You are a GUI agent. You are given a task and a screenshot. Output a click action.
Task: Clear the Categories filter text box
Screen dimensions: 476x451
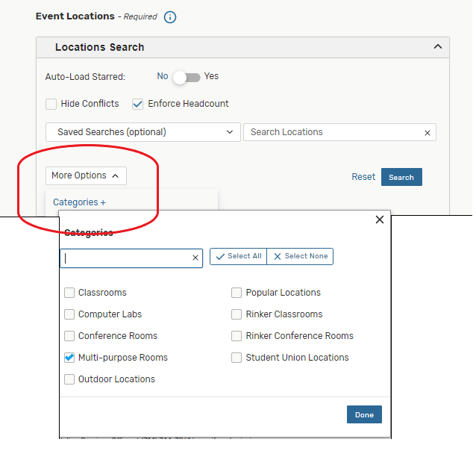[x=195, y=258]
